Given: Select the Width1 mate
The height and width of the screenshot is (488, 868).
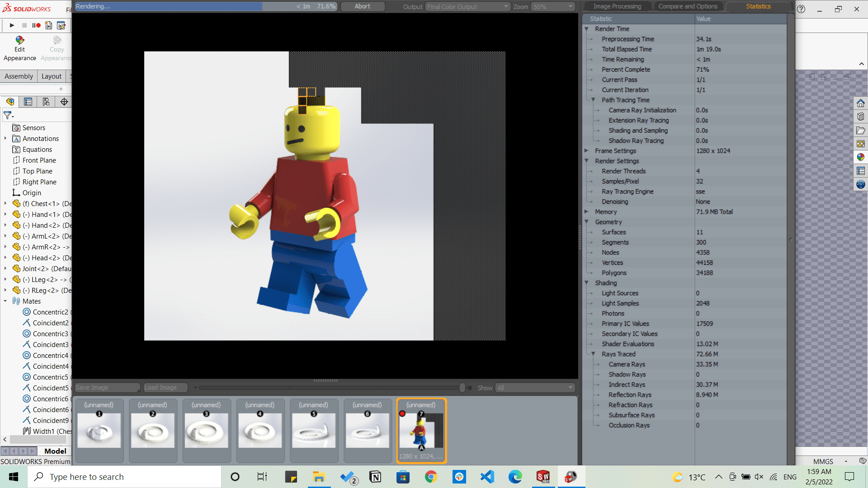Looking at the screenshot, I should point(47,432).
